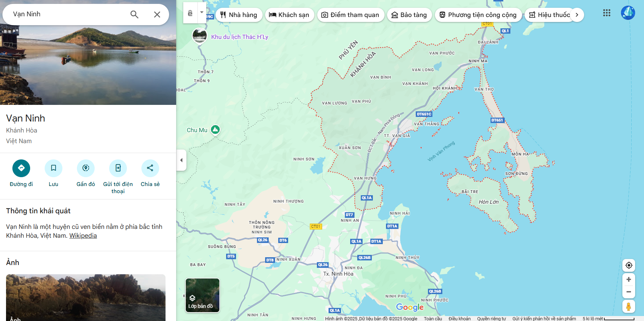Search using the magnifying glass icon
This screenshot has height=321, width=644.
click(134, 15)
